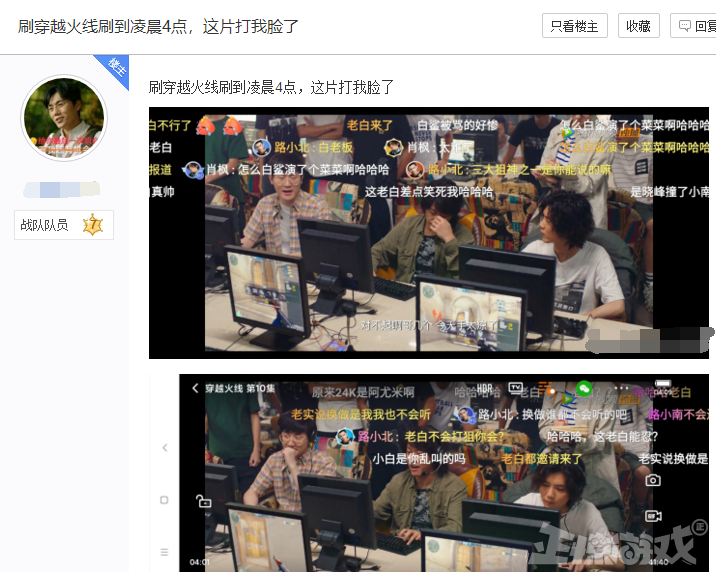Click the Android menu lines in second image

point(164,552)
